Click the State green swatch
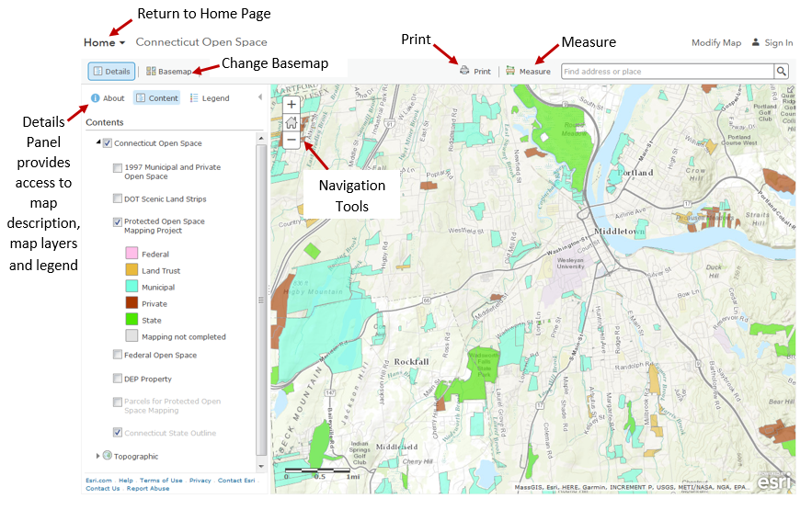The image size is (812, 510). click(x=132, y=319)
